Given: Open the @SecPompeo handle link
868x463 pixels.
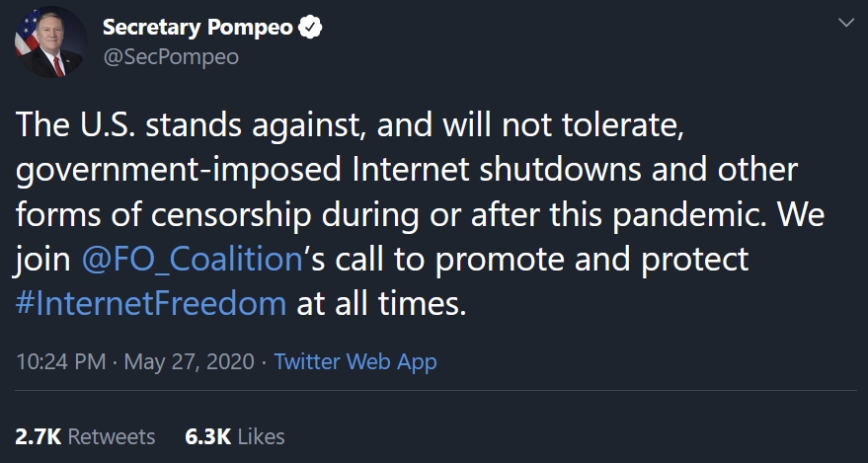Looking at the screenshot, I should [x=171, y=56].
